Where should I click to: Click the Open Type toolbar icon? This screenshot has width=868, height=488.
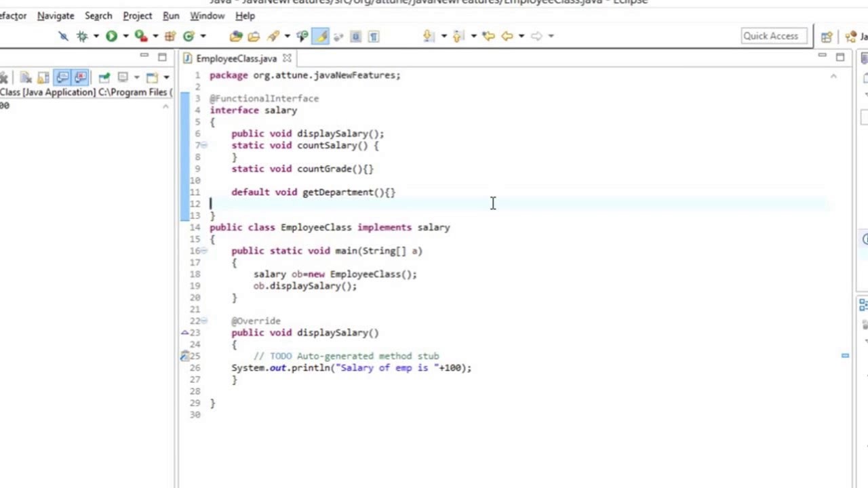[235, 36]
